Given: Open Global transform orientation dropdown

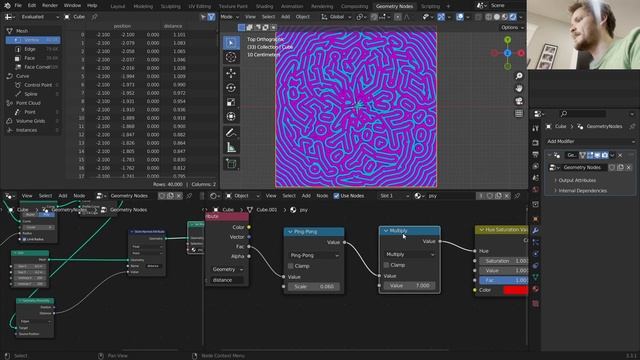Looking at the screenshot, I should (336, 17).
